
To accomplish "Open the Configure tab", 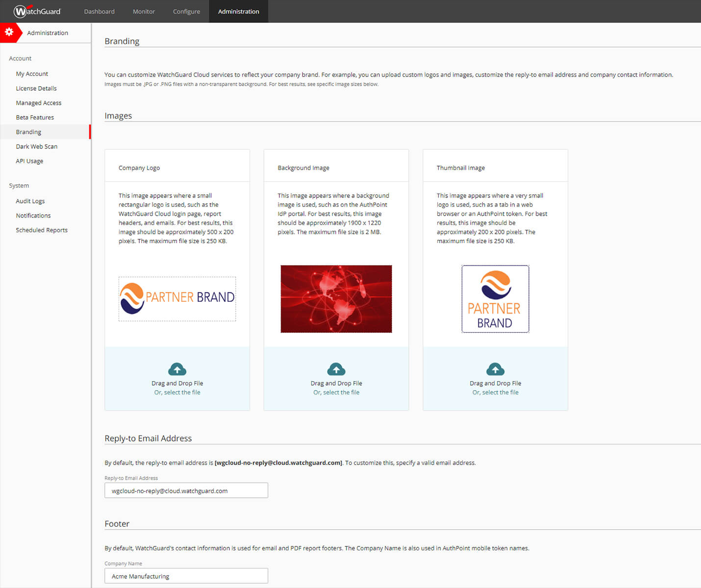I will click(186, 11).
